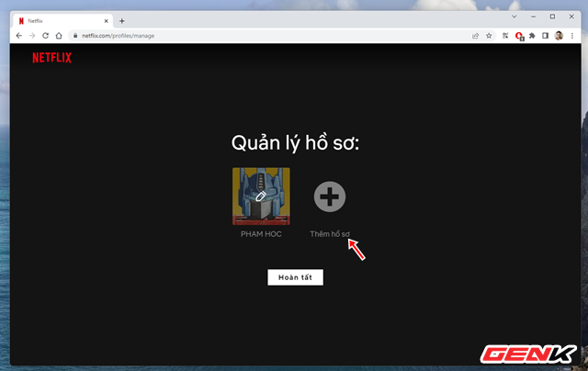Maximize the Chrome window
This screenshot has height=371, width=588.
[x=552, y=17]
